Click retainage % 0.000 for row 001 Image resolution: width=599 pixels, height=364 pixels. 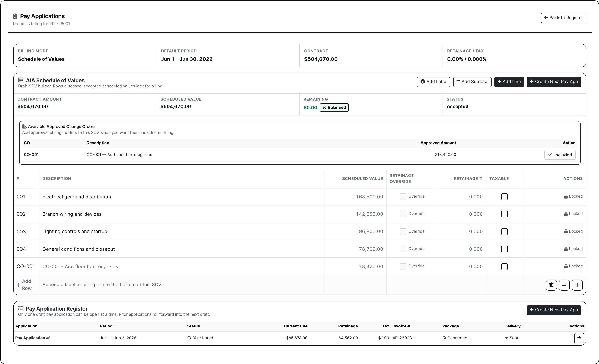[476, 197]
